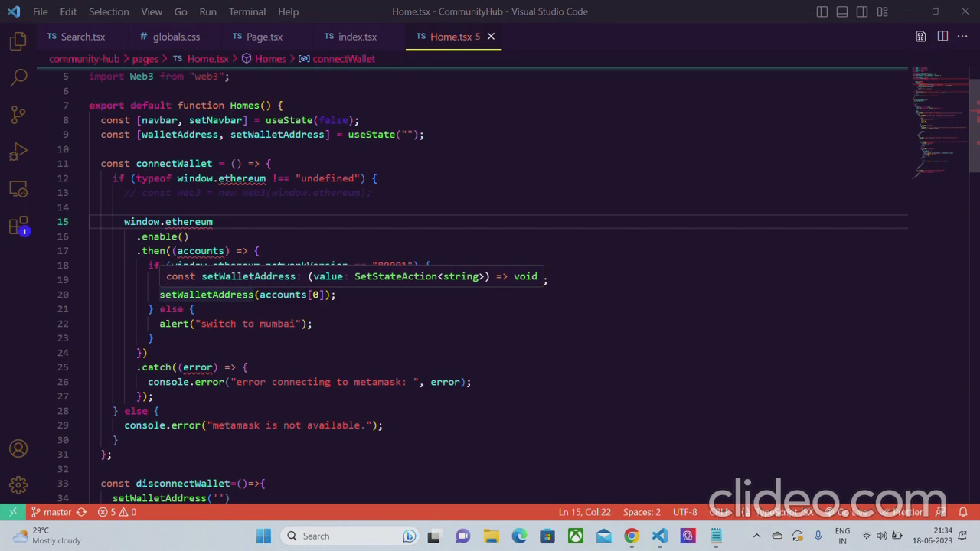Click line number 25 in the gutter

(63, 367)
